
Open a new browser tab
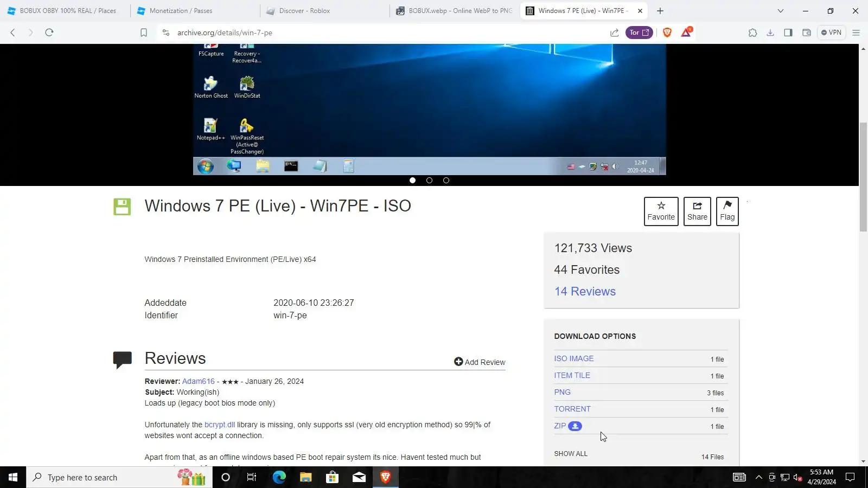(x=660, y=11)
